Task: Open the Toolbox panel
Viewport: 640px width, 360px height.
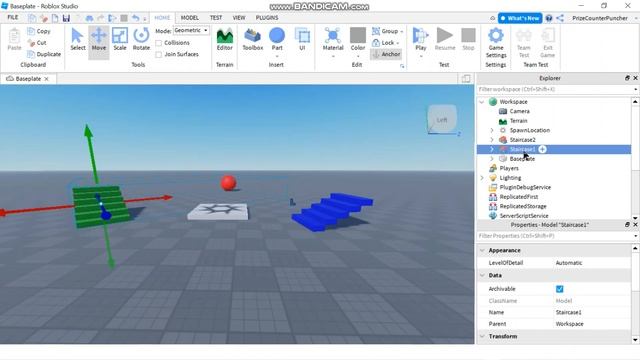Action: pyautogui.click(x=253, y=40)
